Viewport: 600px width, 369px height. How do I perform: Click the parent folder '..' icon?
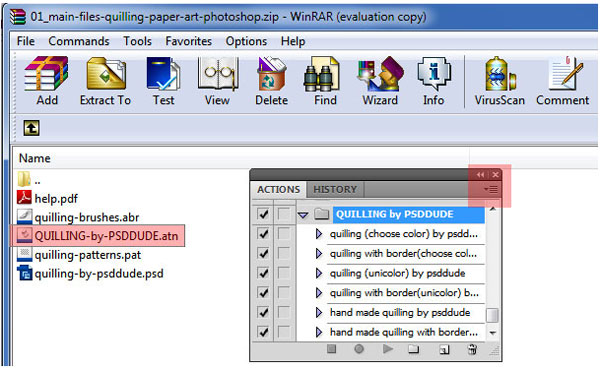(x=24, y=179)
